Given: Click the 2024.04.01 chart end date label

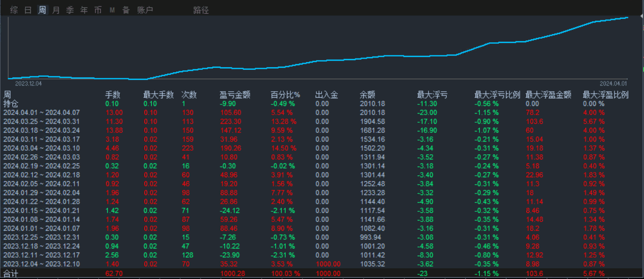Looking at the screenshot, I should 613,83.
